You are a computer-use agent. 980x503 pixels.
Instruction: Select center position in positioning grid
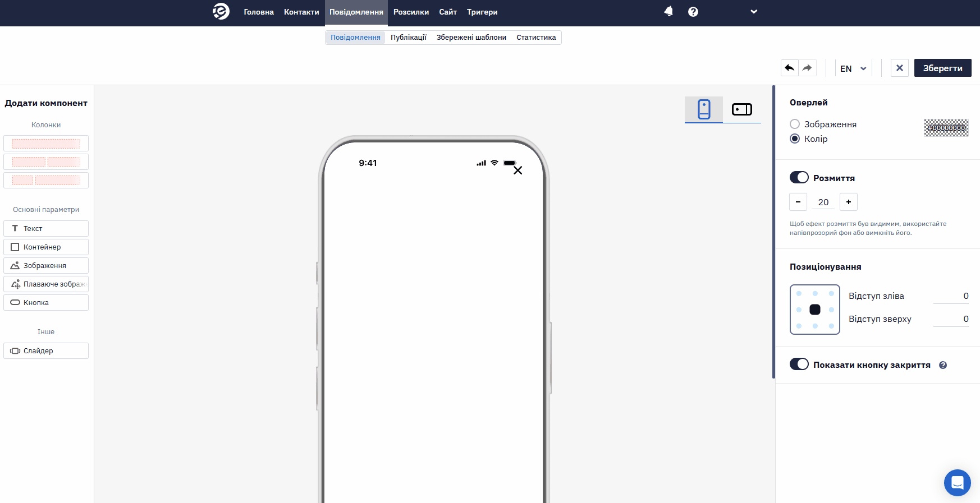(x=815, y=310)
